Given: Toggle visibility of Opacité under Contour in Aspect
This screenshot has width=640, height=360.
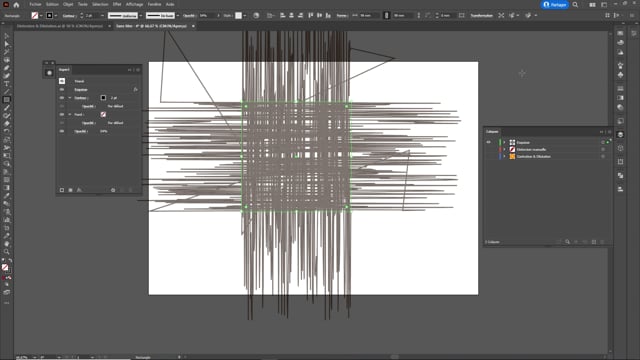Looking at the screenshot, I should click(x=62, y=106).
